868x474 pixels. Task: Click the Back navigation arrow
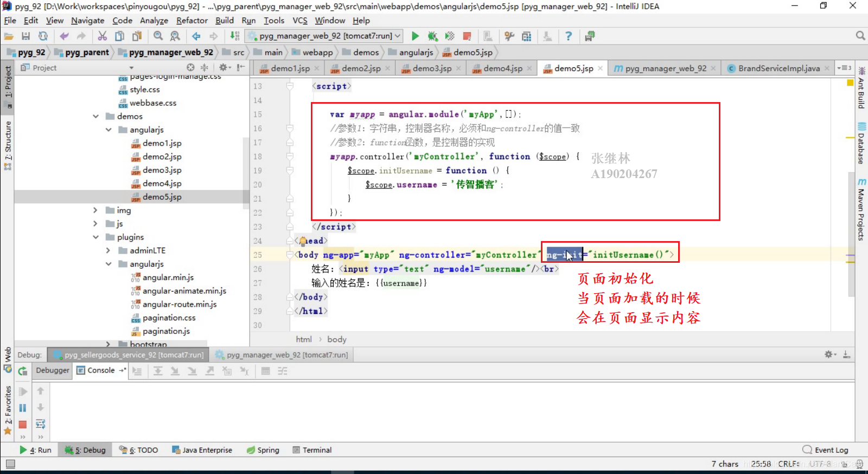pos(196,36)
